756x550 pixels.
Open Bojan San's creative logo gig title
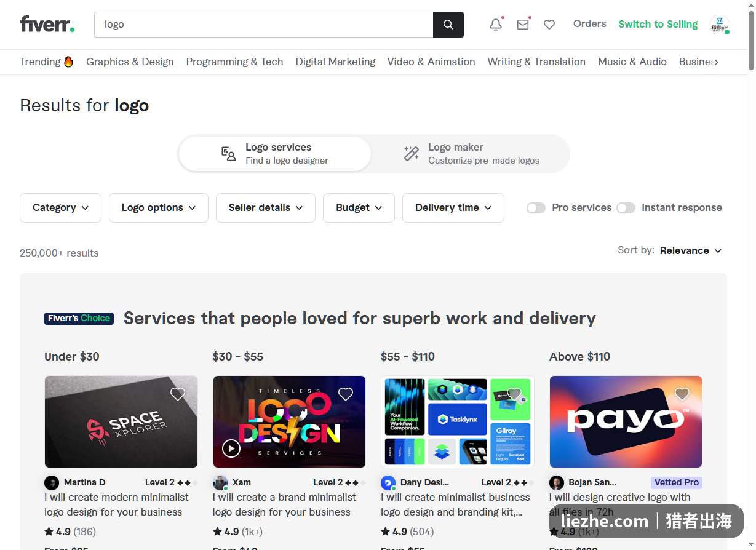point(620,504)
